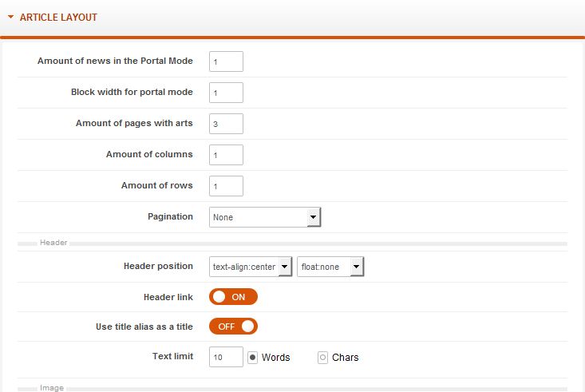Viewport: 585px width, 392px height.
Task: Click the Amount of rows input box
Action: (226, 186)
